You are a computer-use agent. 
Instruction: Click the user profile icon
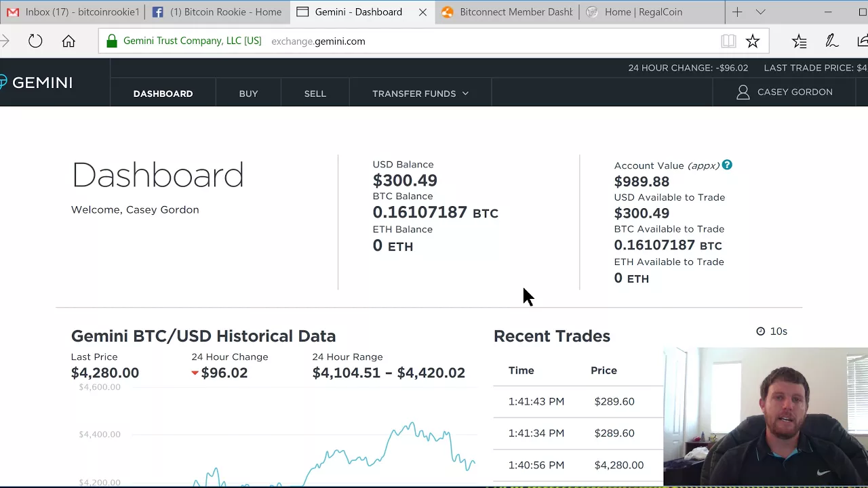pyautogui.click(x=743, y=92)
